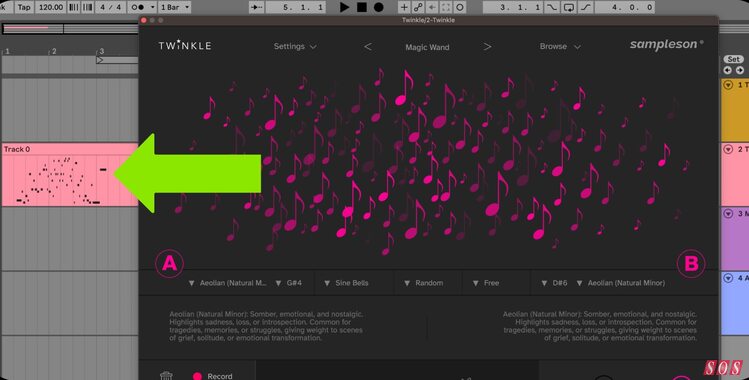The image size is (749, 380).
Task: Select the 120.00 tempo field
Action: click(x=51, y=7)
